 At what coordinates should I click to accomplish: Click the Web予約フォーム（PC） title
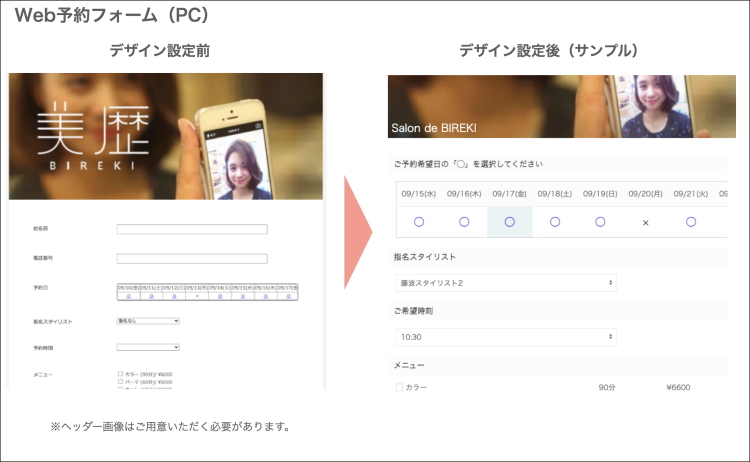point(111,15)
